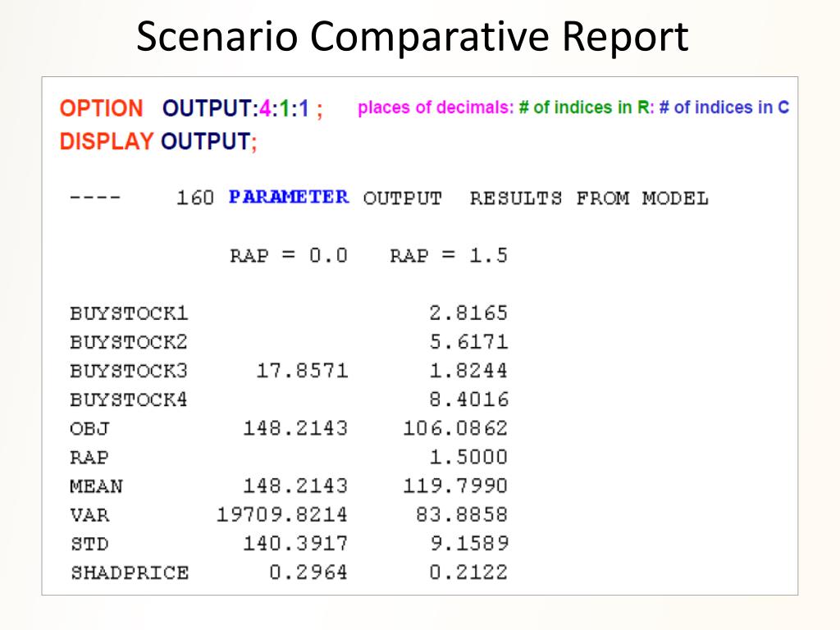Click the 'RAP = 0.0' column header
840x630 pixels.
click(x=289, y=256)
